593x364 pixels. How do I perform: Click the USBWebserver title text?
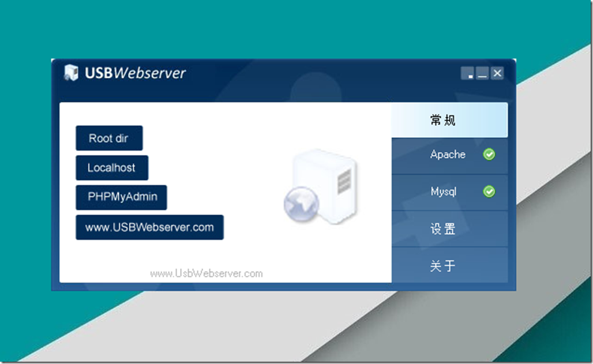coord(135,73)
